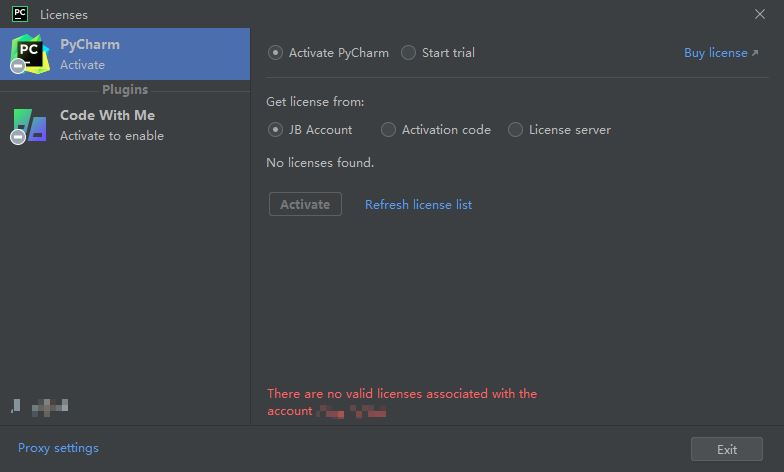Click the Activate button
The width and height of the screenshot is (784, 472).
coord(305,204)
